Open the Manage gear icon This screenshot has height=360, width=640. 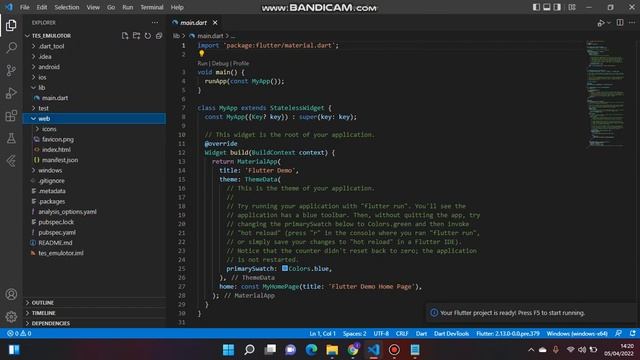[x=11, y=316]
